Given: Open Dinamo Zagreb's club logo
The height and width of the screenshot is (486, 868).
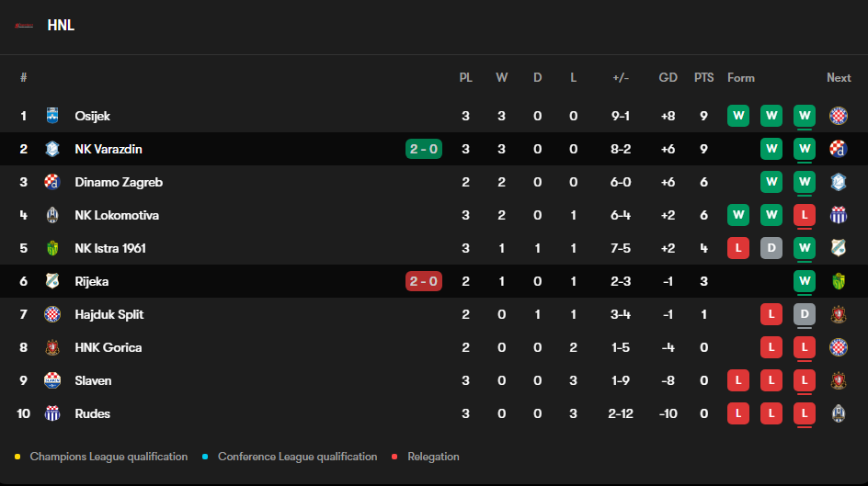Looking at the screenshot, I should pos(52,182).
